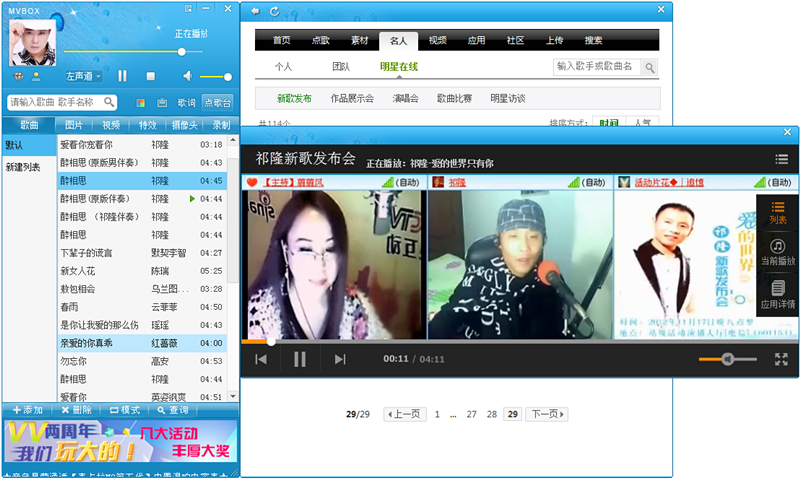Viewport: 800px width, 480px height.
Task: Pause the video player
Action: click(x=300, y=359)
